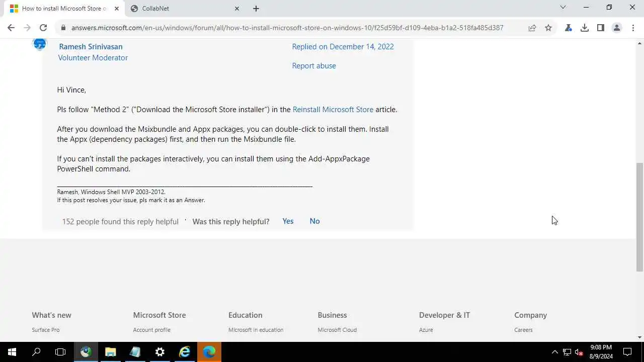Viewport: 644px width, 362px height.
Task: Click the 152 people found this helpful text
Action: [120, 221]
